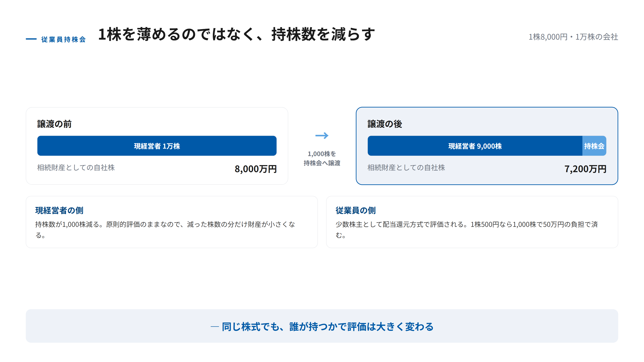Viewport: 644px width, 362px height.
Task: Click the 現経営者 1万株 bar
Action: point(157,146)
